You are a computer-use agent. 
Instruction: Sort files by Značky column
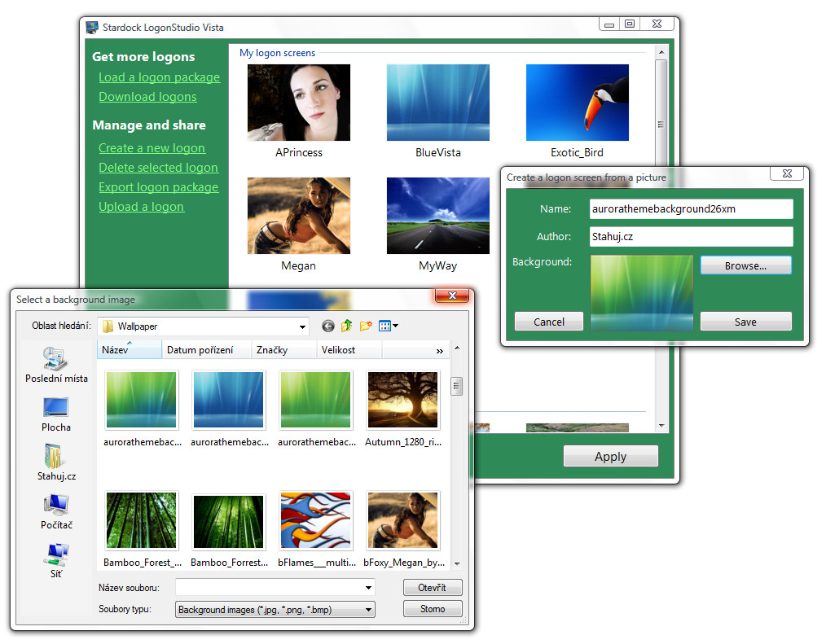[x=283, y=350]
